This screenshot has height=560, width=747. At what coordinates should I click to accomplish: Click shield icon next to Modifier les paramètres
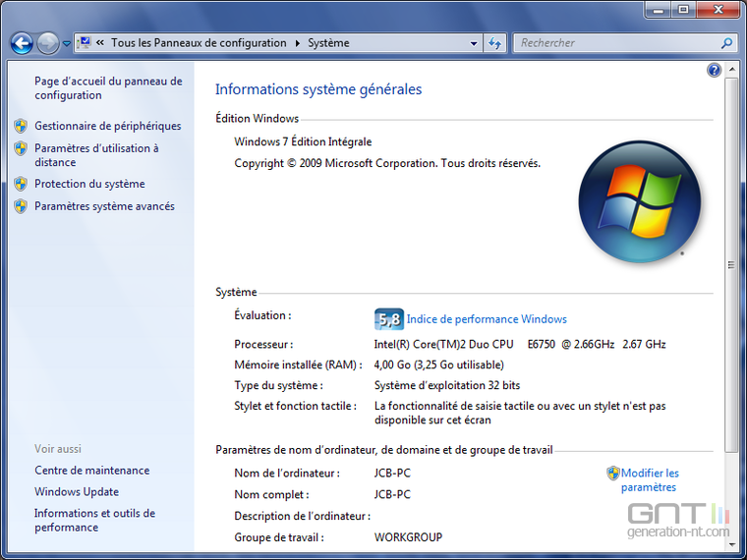click(x=613, y=474)
